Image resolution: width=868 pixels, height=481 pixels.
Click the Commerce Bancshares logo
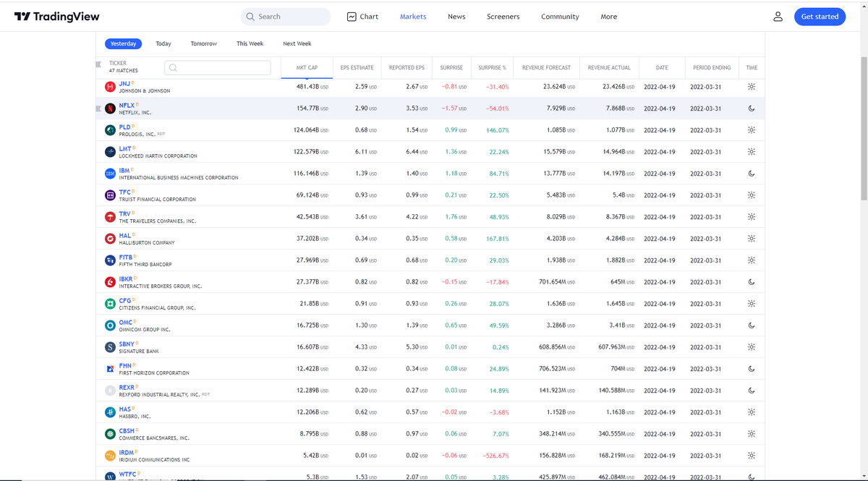click(110, 434)
